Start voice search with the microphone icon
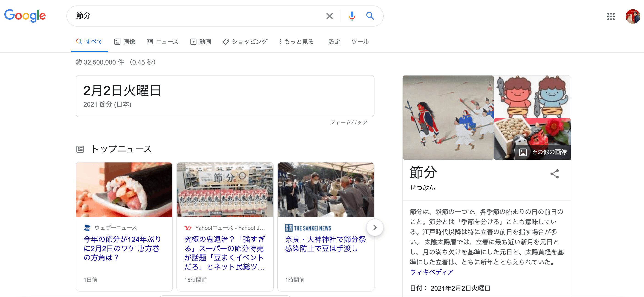644x297 pixels. pos(352,16)
